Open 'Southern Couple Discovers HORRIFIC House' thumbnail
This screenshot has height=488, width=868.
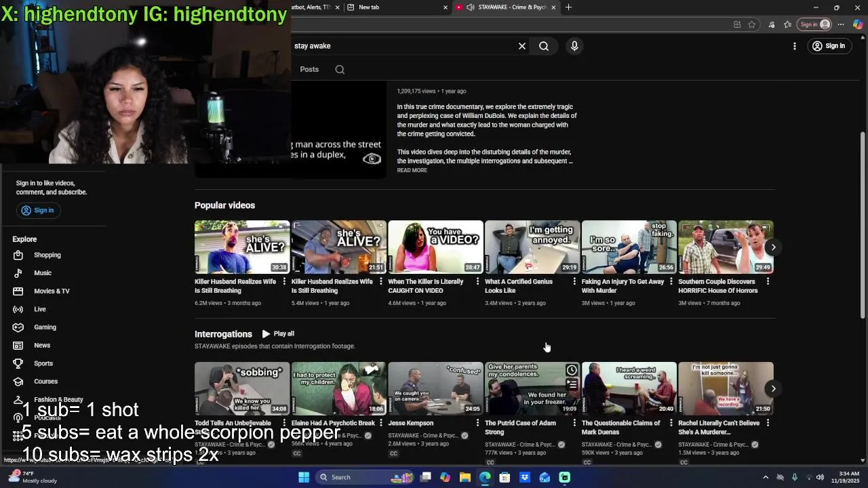tap(726, 247)
